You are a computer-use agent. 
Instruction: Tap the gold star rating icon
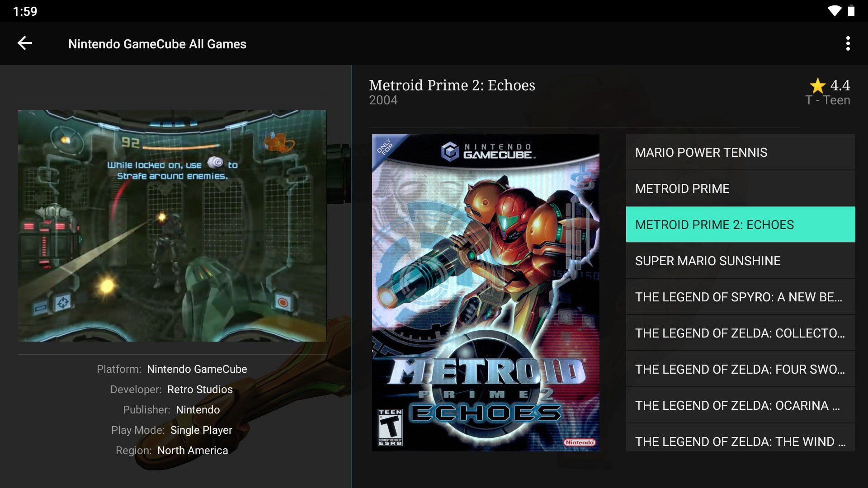coord(817,85)
